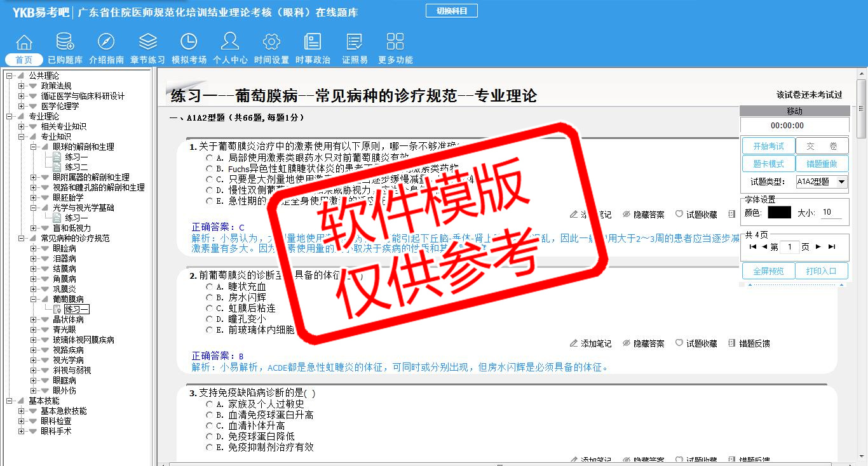The height and width of the screenshot is (466, 868).
Task: Open 打印入口 print entry
Action: 822,271
